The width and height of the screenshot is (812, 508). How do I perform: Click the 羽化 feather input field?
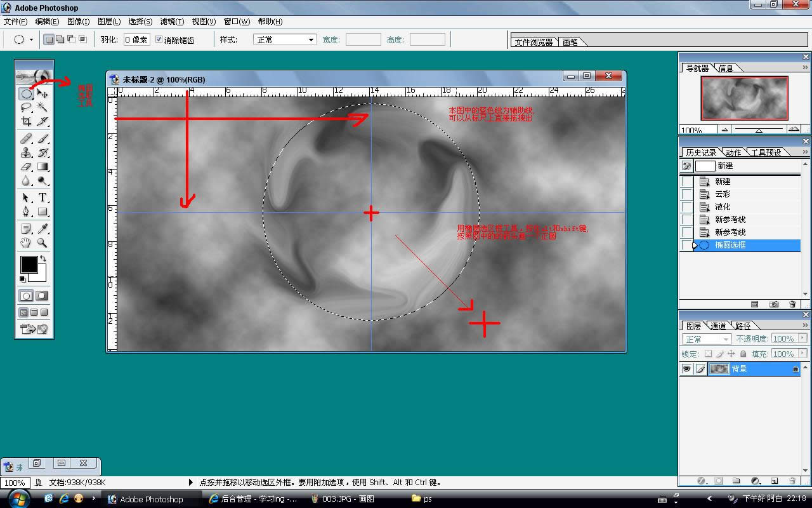[136, 39]
